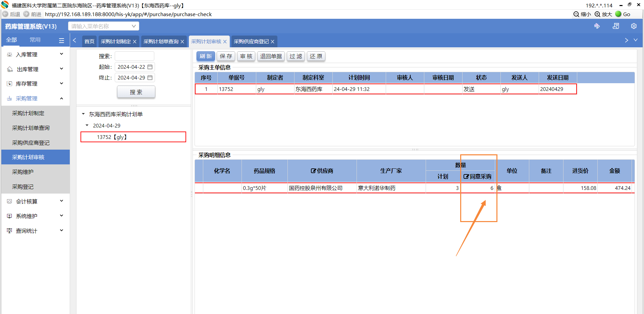Click the 进货价 cell 158.08
Image resolution: width=644 pixels, height=314 pixels.
580,188
